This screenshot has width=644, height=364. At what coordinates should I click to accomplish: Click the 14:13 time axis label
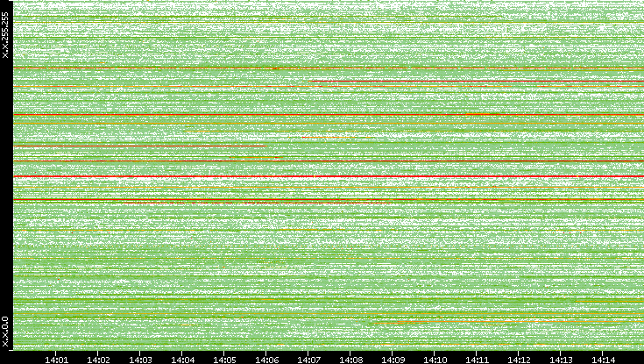pyautogui.click(x=561, y=360)
